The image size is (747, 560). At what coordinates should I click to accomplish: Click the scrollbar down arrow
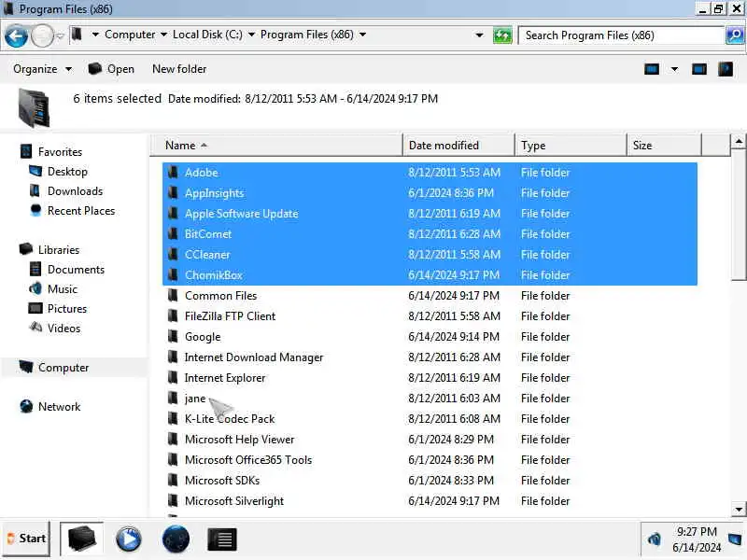click(x=739, y=509)
